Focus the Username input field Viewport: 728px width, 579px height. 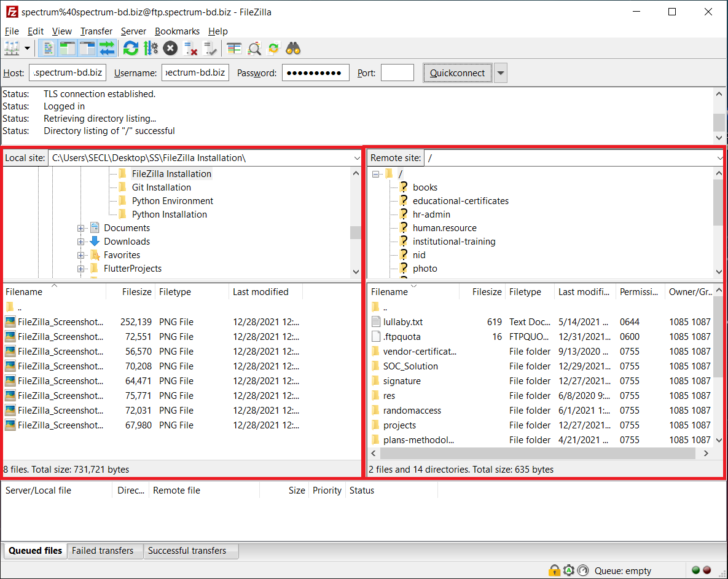point(195,73)
